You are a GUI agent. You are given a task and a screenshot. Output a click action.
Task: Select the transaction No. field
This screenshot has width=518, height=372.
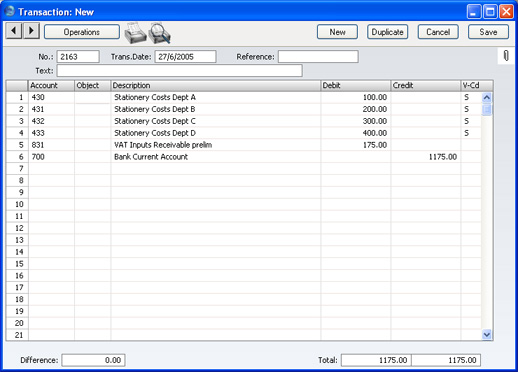pyautogui.click(x=78, y=57)
